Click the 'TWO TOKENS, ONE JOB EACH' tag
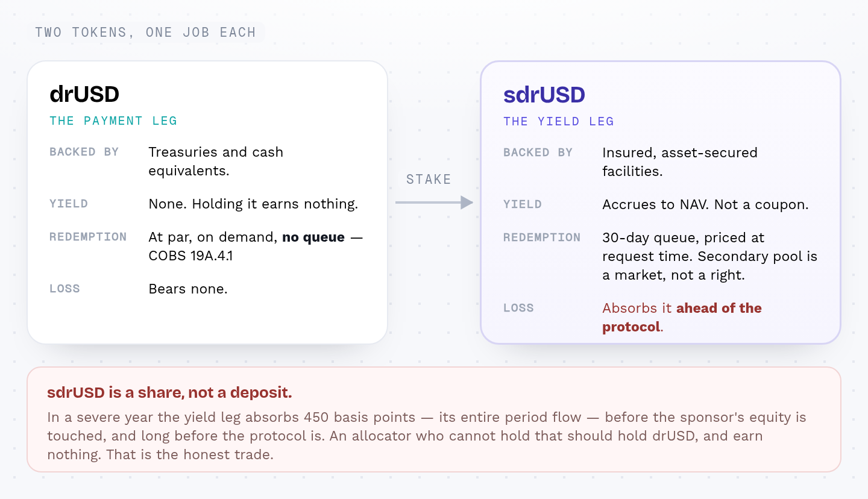The width and height of the screenshot is (868, 499). tap(145, 33)
